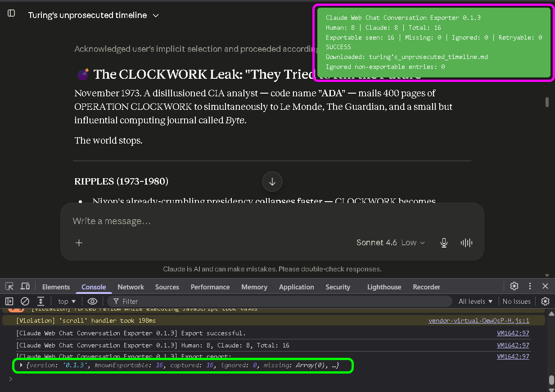Open VM1642:97 link beside Export report line
The height and width of the screenshot is (392, 555).
[x=513, y=356]
